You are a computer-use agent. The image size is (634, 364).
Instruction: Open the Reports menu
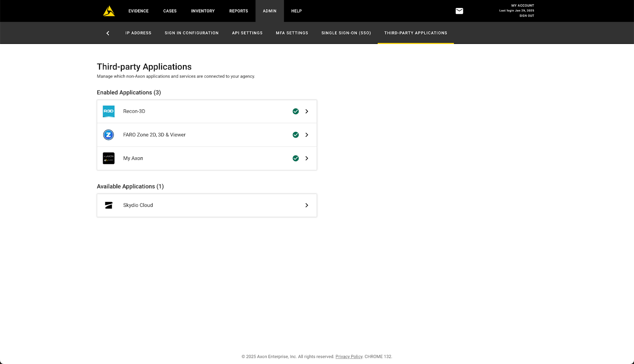coord(239,11)
